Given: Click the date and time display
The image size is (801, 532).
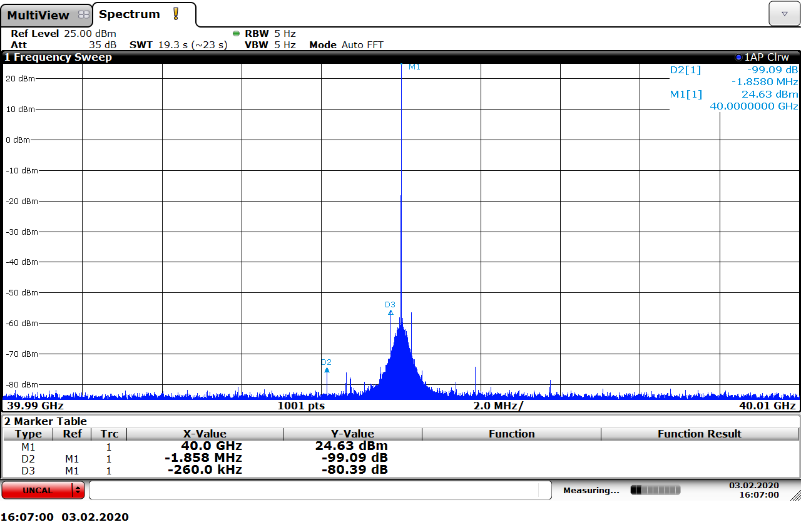Looking at the screenshot, I should coord(754,490).
